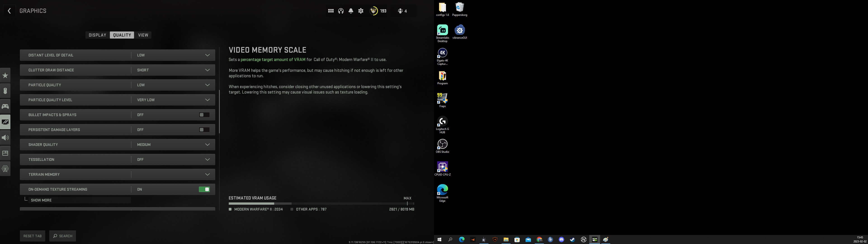Click the Reset Tab button
Screen dimensions: 868x244
tap(32, 236)
